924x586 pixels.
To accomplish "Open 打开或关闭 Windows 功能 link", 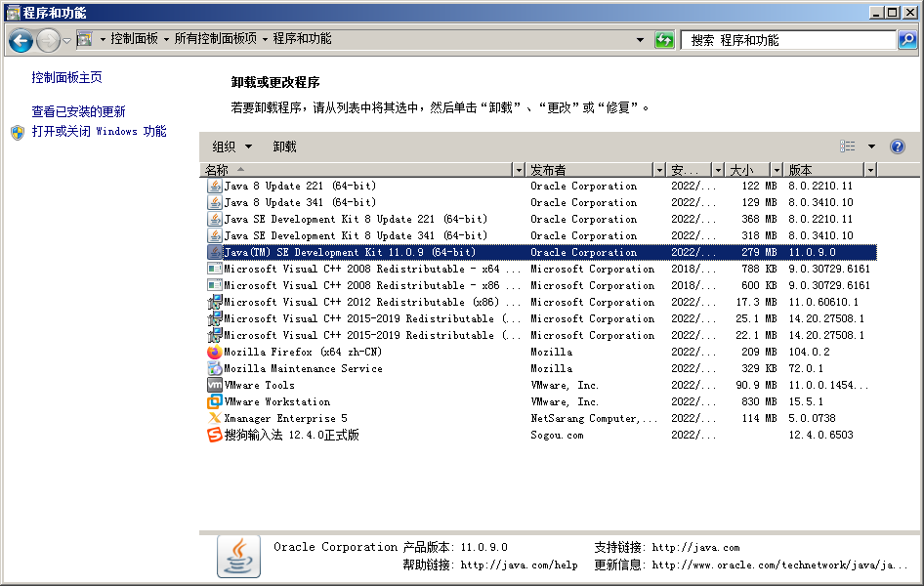I will [x=99, y=131].
